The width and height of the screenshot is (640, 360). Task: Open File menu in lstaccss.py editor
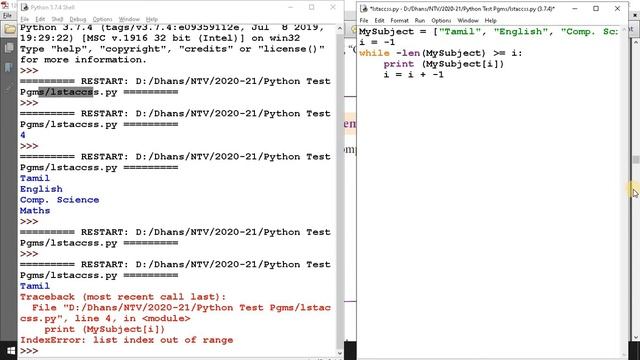364,20
